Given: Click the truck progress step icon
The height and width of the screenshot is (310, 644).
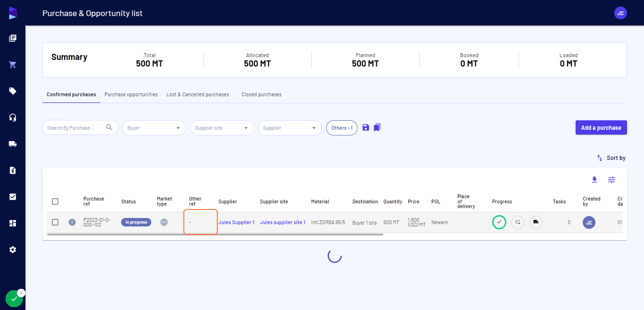Looking at the screenshot, I should 536,222.
